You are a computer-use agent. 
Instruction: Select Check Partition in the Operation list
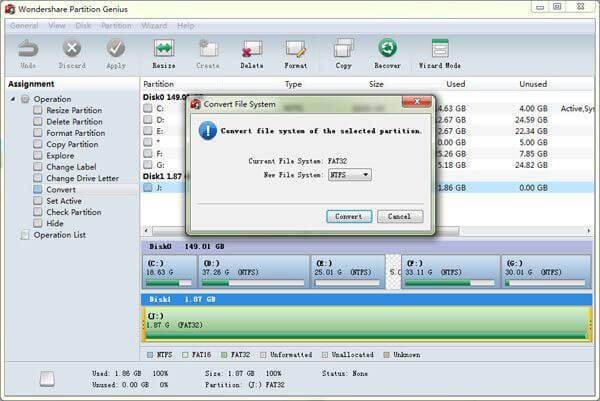[x=73, y=212]
